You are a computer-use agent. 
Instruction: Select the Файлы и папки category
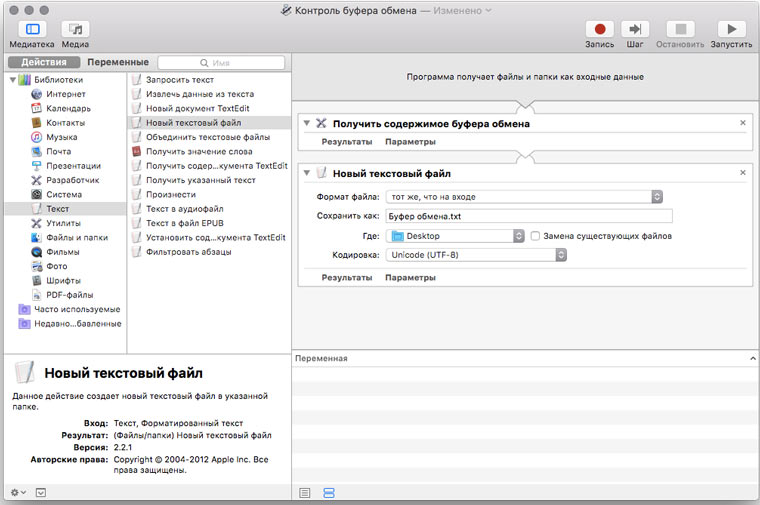[x=77, y=237]
